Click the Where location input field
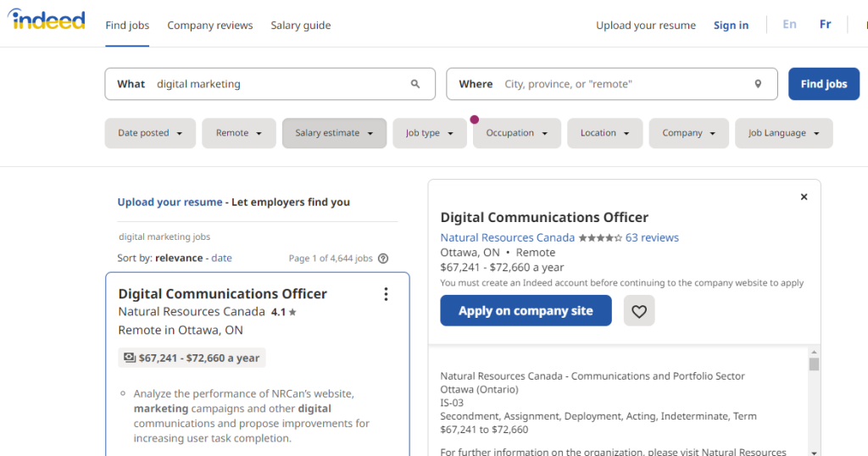Image resolution: width=868 pixels, height=456 pixels. 612,84
